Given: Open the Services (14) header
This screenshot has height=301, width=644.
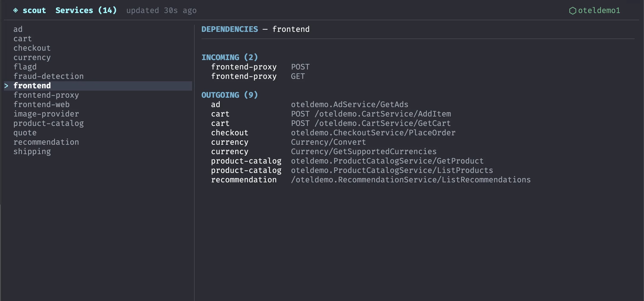Looking at the screenshot, I should pyautogui.click(x=86, y=10).
